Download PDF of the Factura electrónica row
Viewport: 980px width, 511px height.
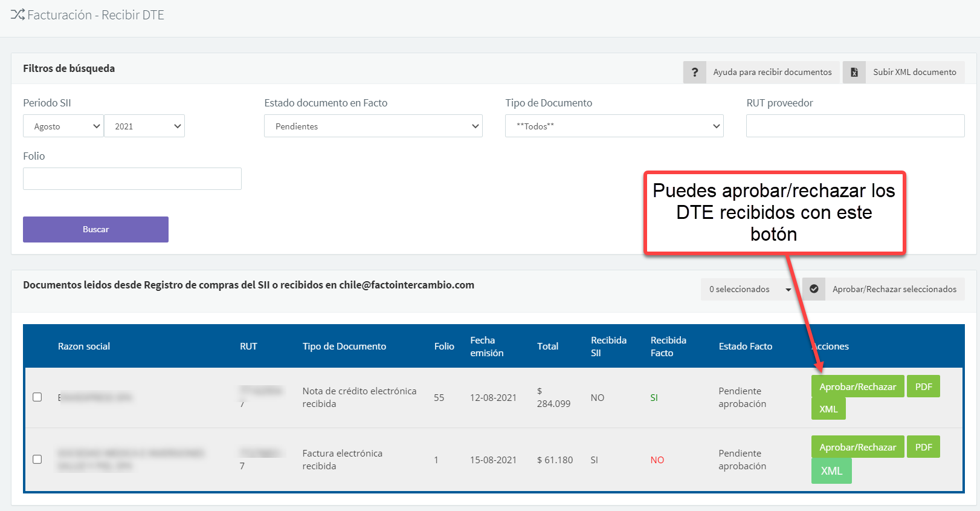[x=923, y=448]
